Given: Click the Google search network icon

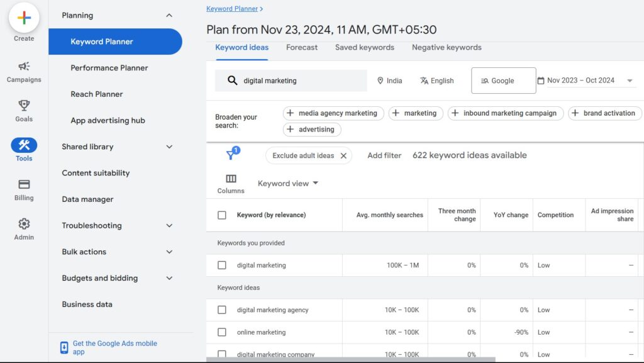Looking at the screenshot, I should click(x=485, y=81).
